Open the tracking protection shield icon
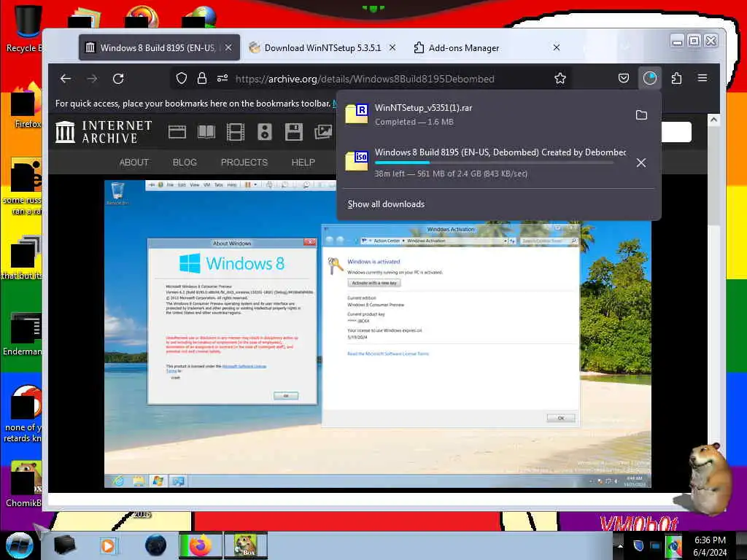This screenshot has height=560, width=747. coord(181,79)
